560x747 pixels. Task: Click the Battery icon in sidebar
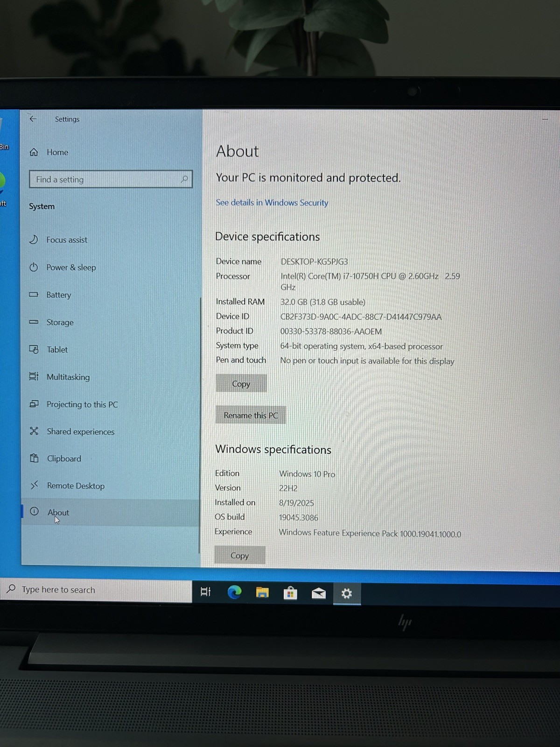[34, 295]
